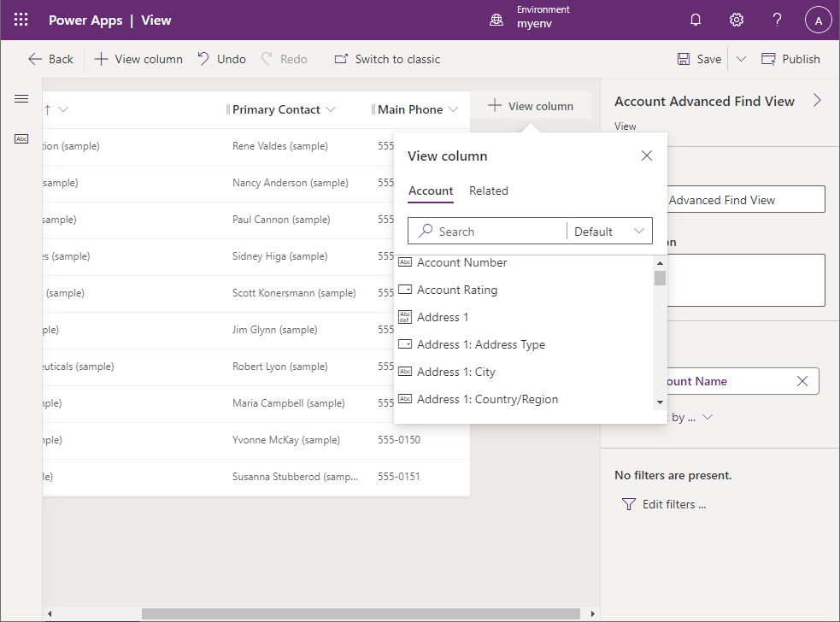Open the notifications bell
This screenshot has width=840, height=622.
pos(696,21)
